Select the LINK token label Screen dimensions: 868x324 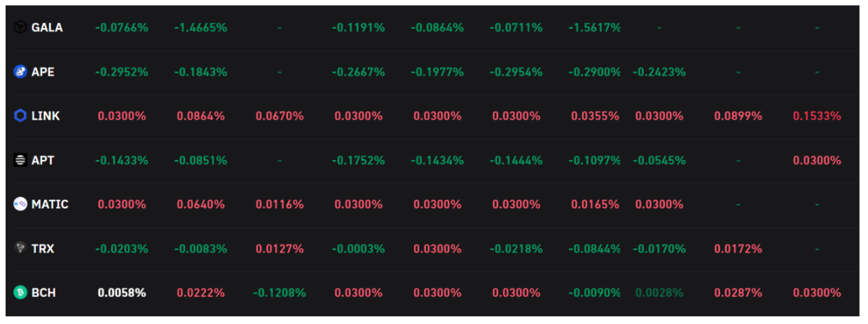[46, 116]
